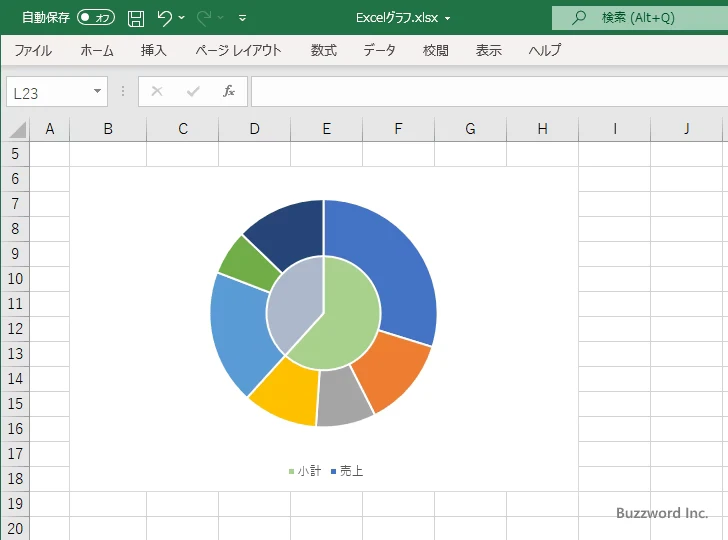Click the search magnifier icon
This screenshot has width=728, height=540.
[578, 18]
